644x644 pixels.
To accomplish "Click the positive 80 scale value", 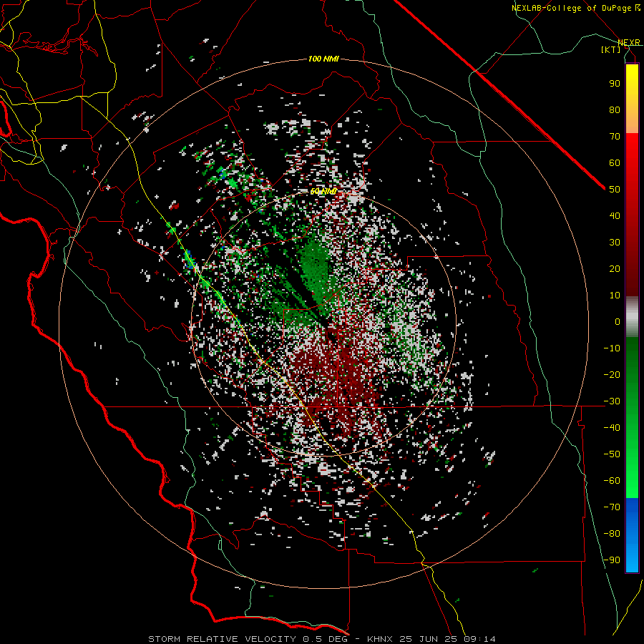I will tap(615, 109).
